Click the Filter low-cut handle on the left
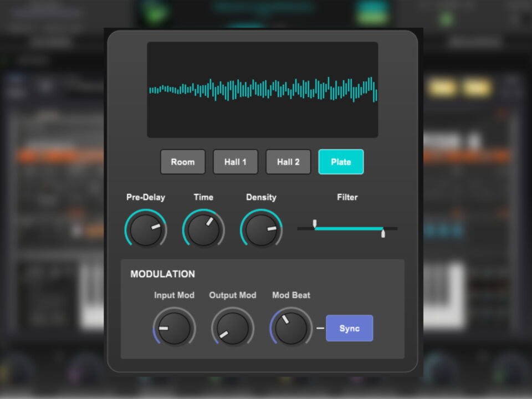The height and width of the screenshot is (399, 532). 315,223
